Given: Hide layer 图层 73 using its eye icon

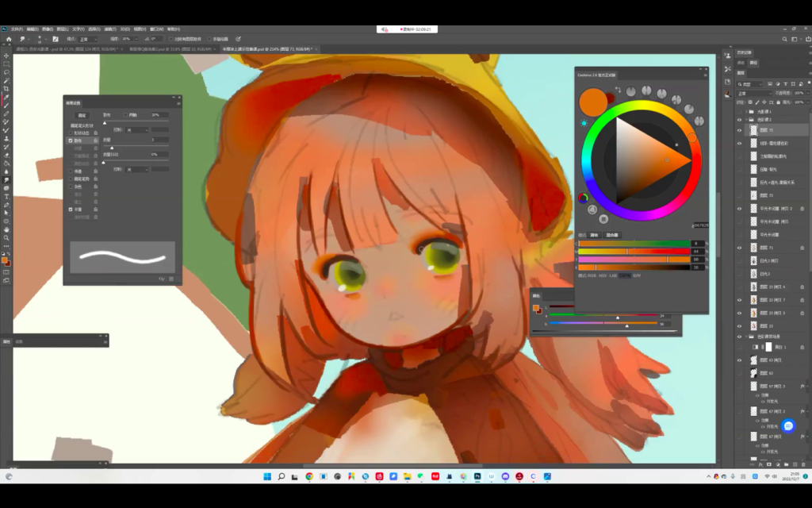Looking at the screenshot, I should click(740, 129).
